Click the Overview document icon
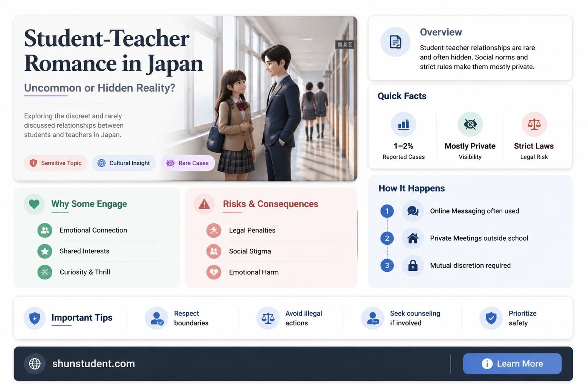 click(x=395, y=42)
